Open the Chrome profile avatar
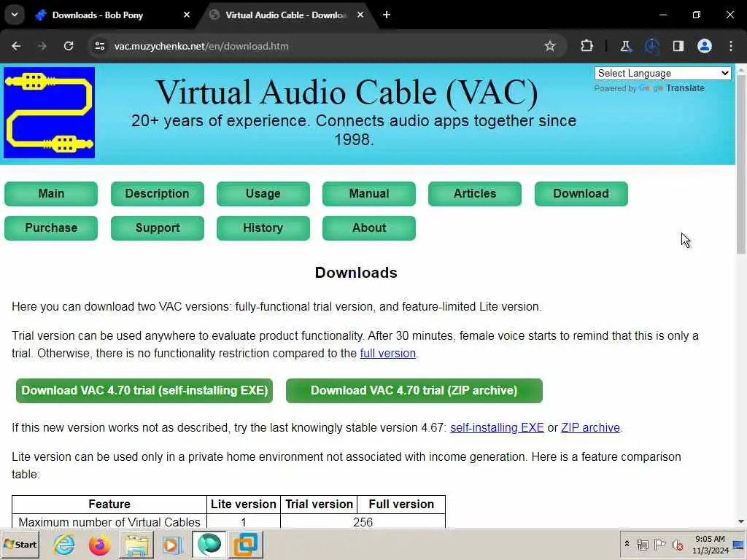The width and height of the screenshot is (747, 560). [705, 46]
